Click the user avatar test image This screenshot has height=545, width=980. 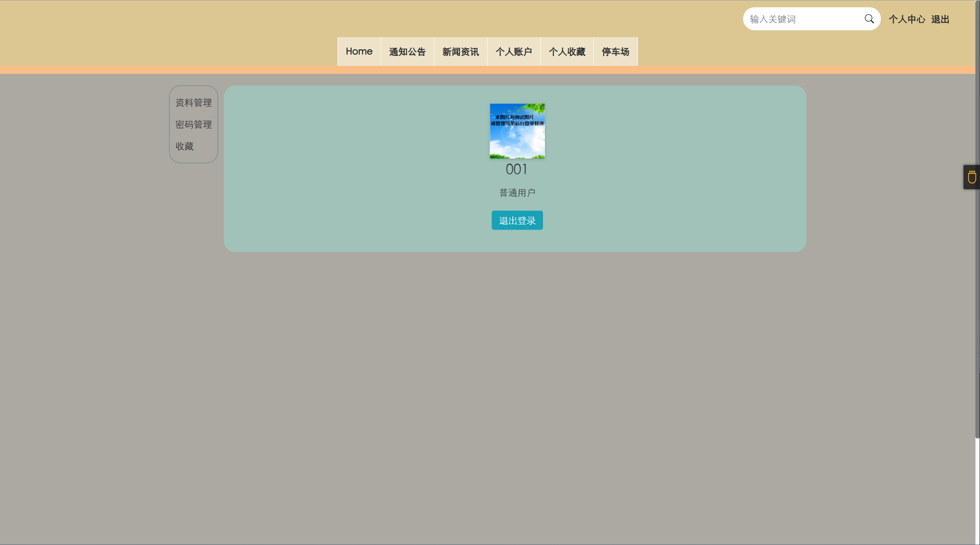pos(517,131)
